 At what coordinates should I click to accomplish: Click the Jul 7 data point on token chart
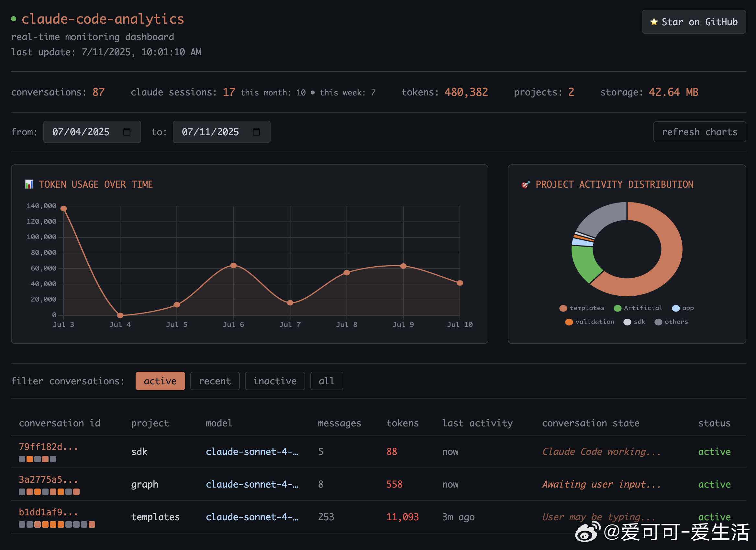[x=290, y=302]
